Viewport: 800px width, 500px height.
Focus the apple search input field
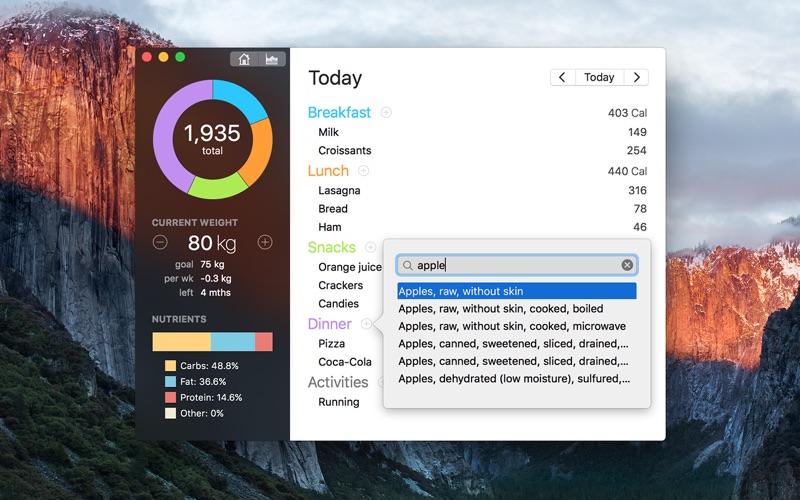pyautogui.click(x=517, y=265)
